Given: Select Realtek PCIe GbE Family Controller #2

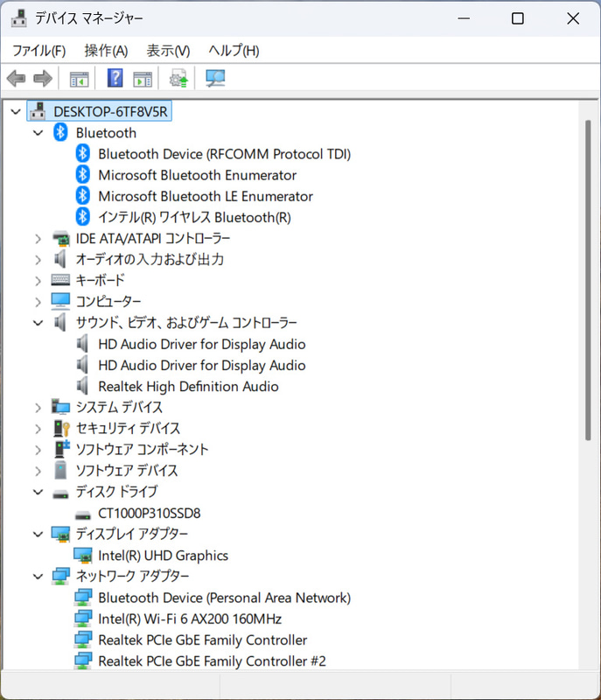Looking at the screenshot, I should click(212, 661).
